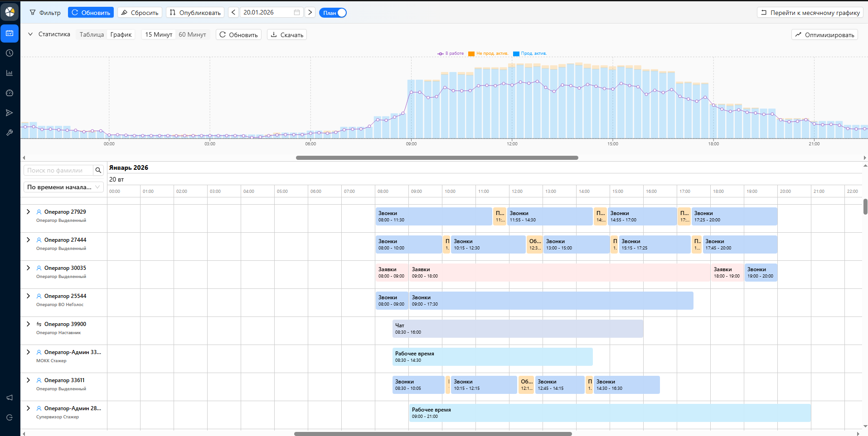This screenshot has width=868, height=436.
Task: Open the wrench settings sidebar icon
Action: click(x=10, y=133)
